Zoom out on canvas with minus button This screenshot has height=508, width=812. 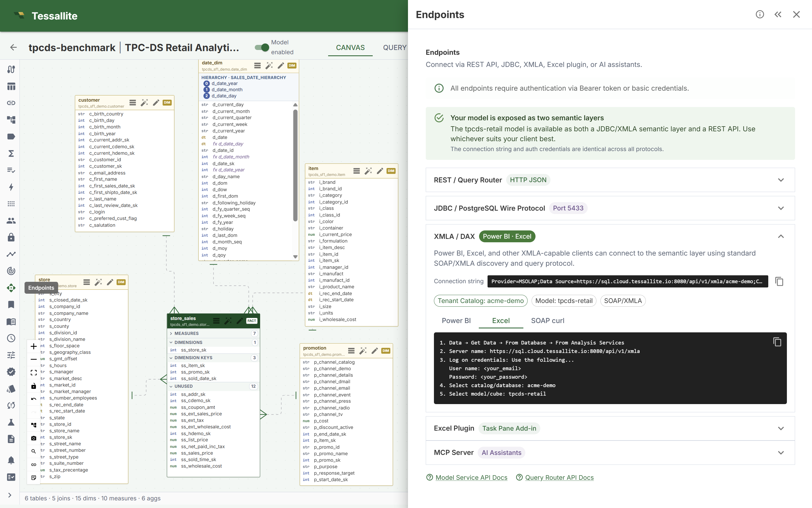point(34,359)
